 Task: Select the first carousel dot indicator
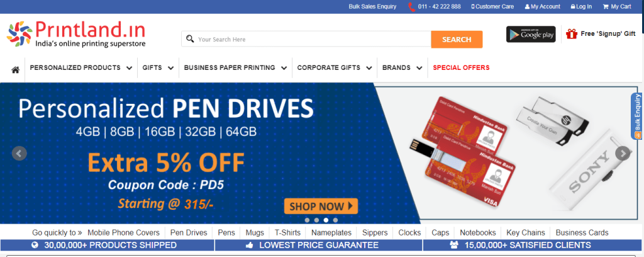[307, 220]
